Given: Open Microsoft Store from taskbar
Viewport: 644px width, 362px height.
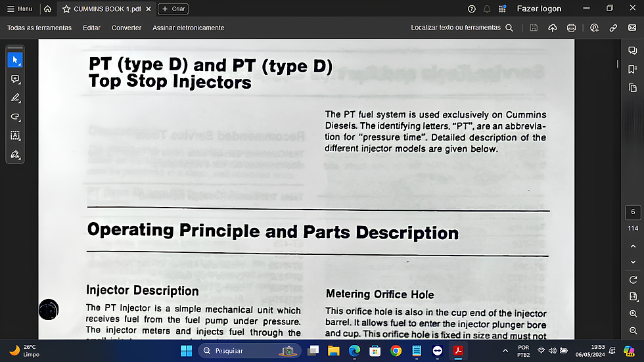Looking at the screenshot, I should [x=375, y=351].
